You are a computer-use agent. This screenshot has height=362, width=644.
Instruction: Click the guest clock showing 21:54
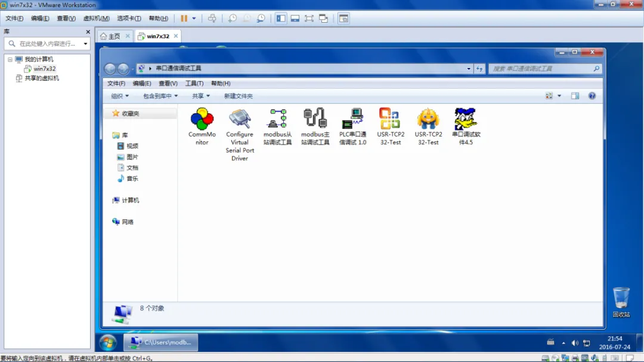[x=614, y=343]
